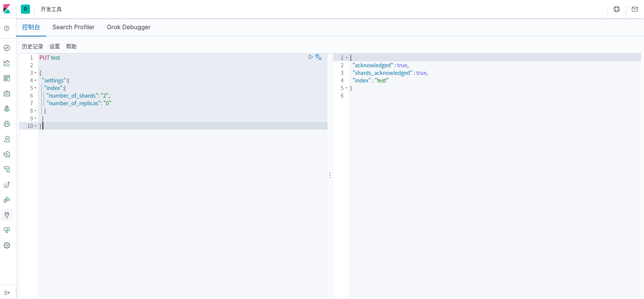Switch to the Grok Debugger tab
This screenshot has height=299, width=644.
(129, 27)
